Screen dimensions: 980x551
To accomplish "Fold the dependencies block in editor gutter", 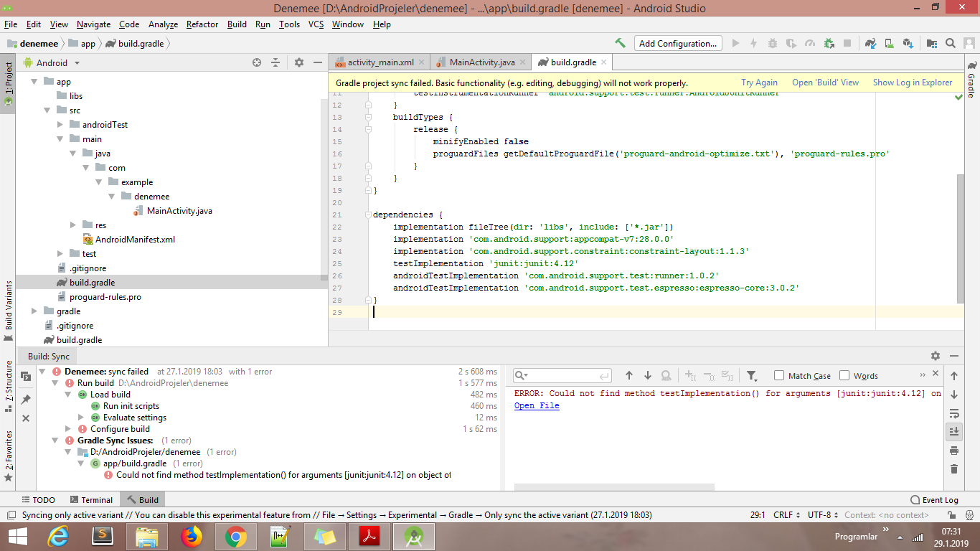I will click(368, 215).
